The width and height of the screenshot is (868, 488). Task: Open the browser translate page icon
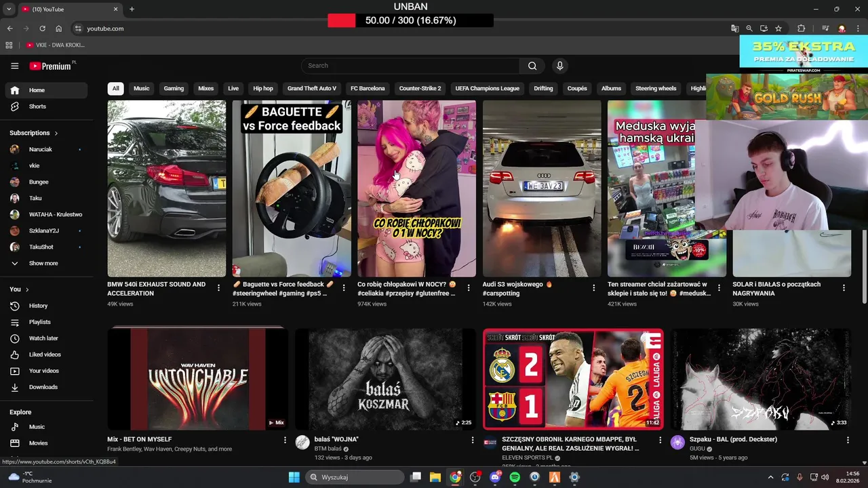(734, 28)
